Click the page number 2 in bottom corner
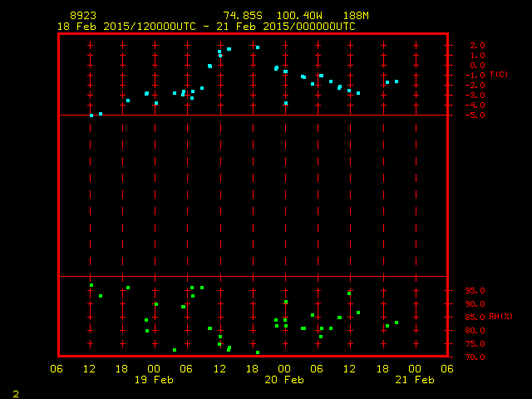The image size is (532, 399). click(15, 394)
